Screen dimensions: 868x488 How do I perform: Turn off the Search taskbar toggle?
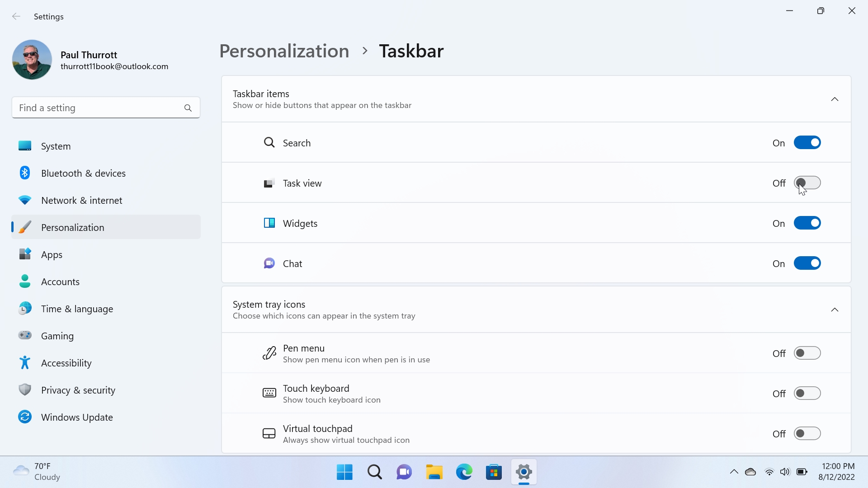(807, 143)
